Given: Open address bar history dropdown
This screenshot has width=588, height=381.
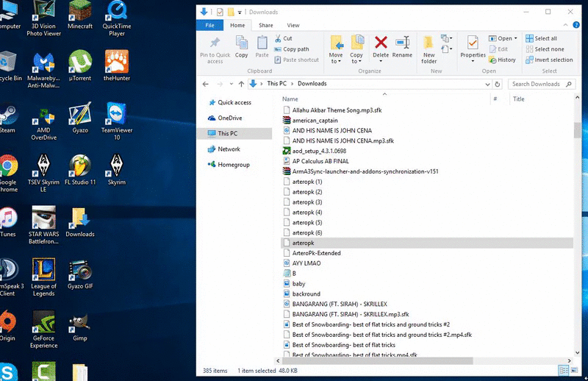Looking at the screenshot, I should tap(487, 84).
